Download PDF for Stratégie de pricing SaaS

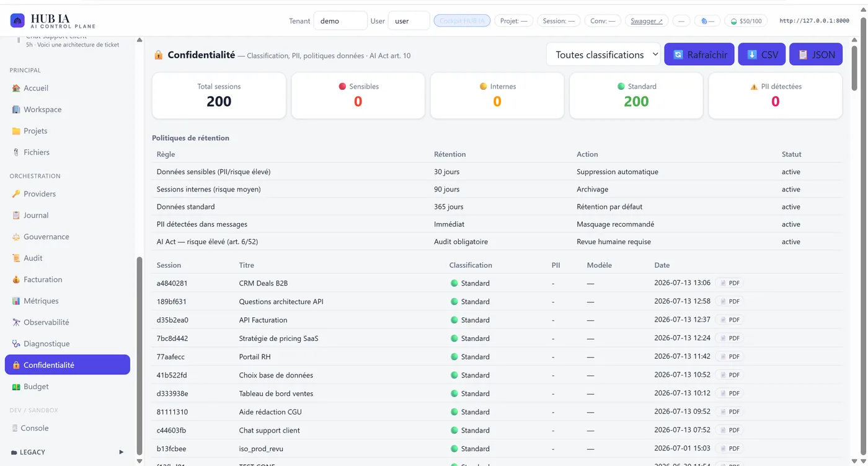click(x=730, y=338)
